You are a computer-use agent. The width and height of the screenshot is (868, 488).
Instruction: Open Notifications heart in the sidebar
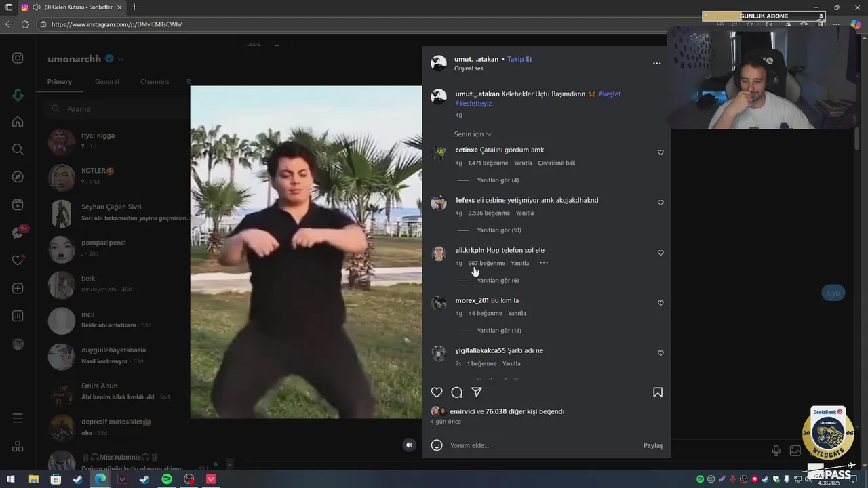[18, 260]
